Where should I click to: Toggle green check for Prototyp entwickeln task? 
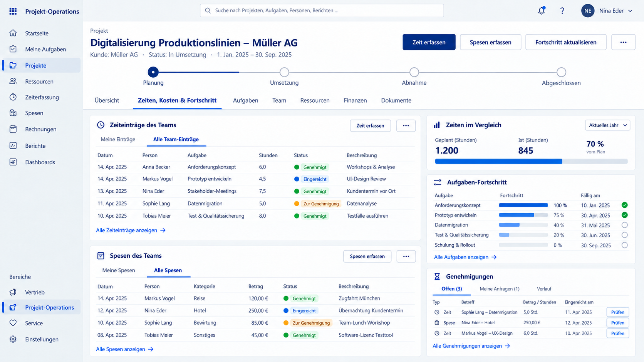625,215
